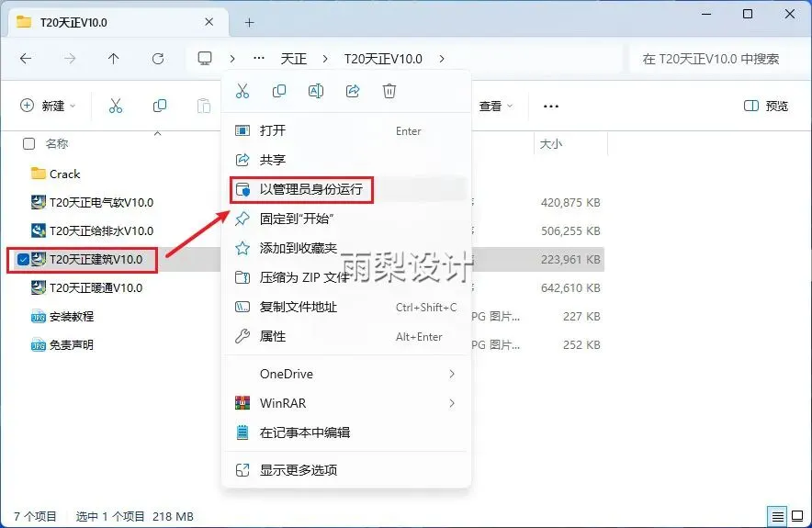Click the cut icon in the context menu

point(242,91)
